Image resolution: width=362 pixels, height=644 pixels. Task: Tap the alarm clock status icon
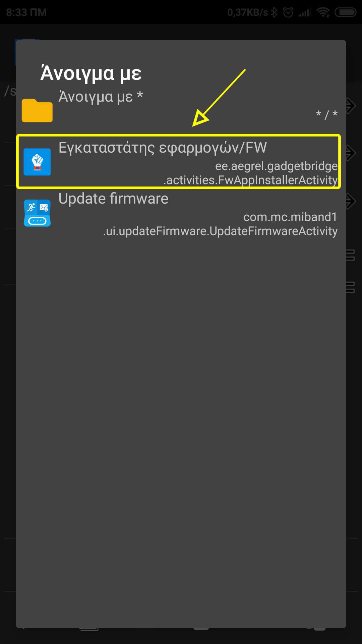tap(288, 12)
